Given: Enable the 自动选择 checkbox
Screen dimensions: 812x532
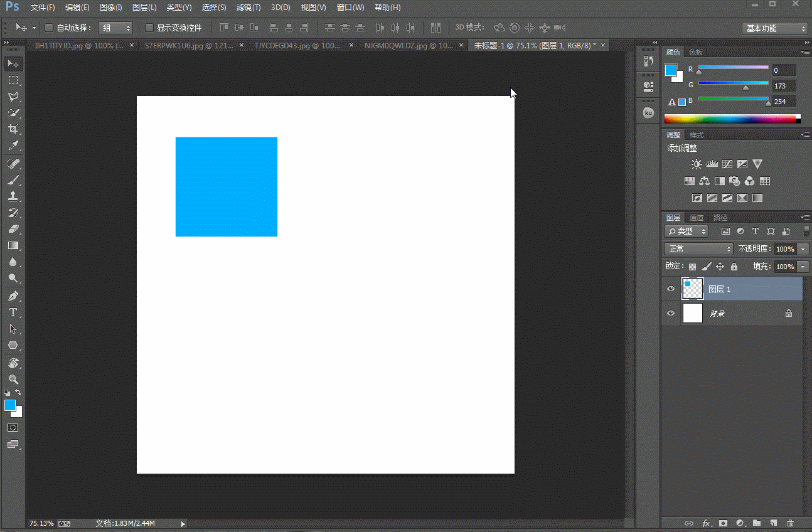Looking at the screenshot, I should (x=49, y=28).
